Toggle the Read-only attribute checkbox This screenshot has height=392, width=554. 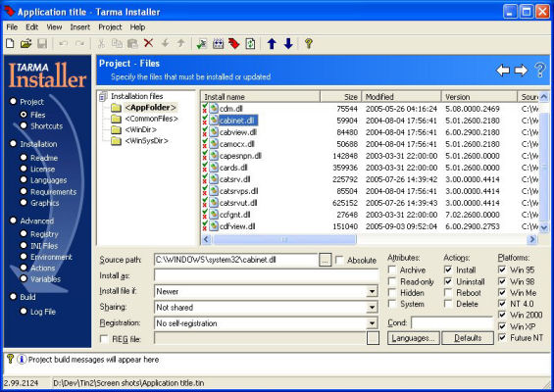pos(392,281)
